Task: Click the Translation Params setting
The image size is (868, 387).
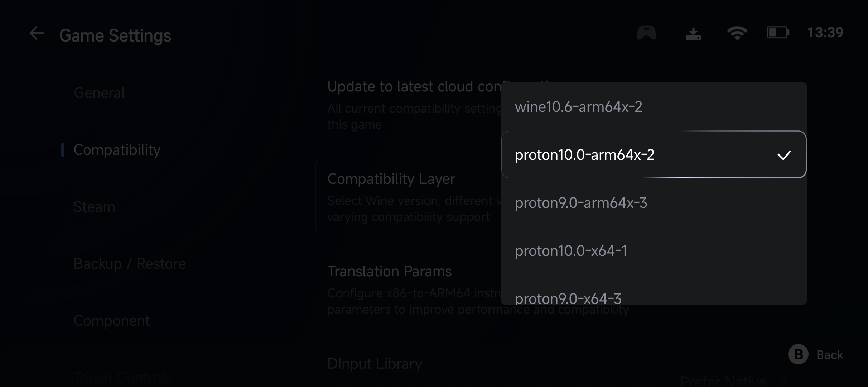Action: [389, 271]
